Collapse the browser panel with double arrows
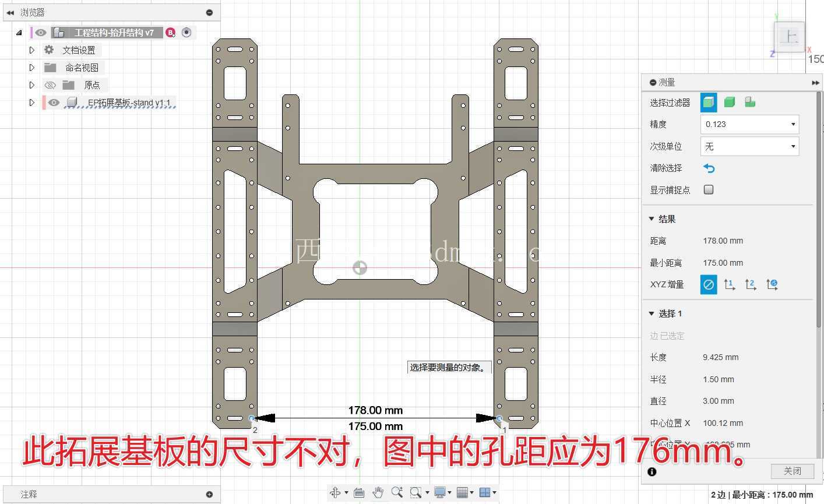824x504 pixels. click(x=10, y=12)
